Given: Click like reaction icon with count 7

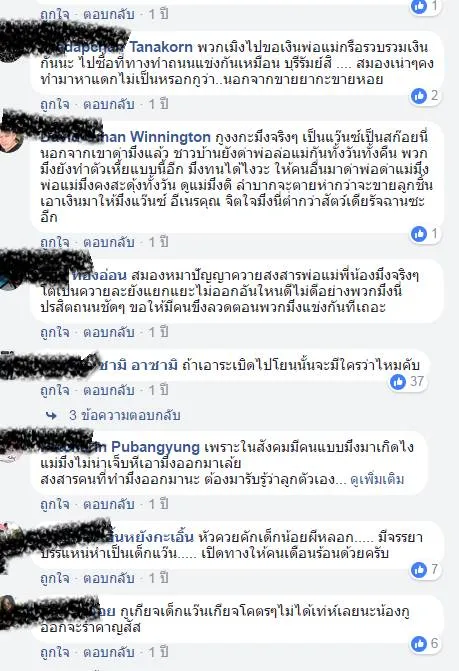Looking at the screenshot, I should point(419,570).
